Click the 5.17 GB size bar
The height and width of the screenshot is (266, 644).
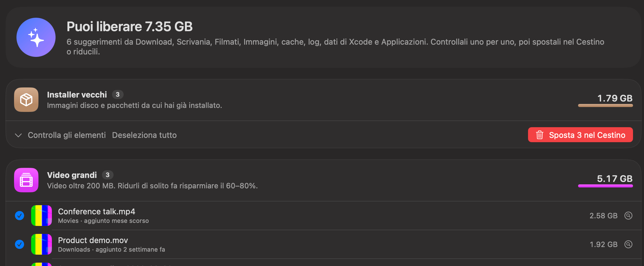tap(605, 186)
